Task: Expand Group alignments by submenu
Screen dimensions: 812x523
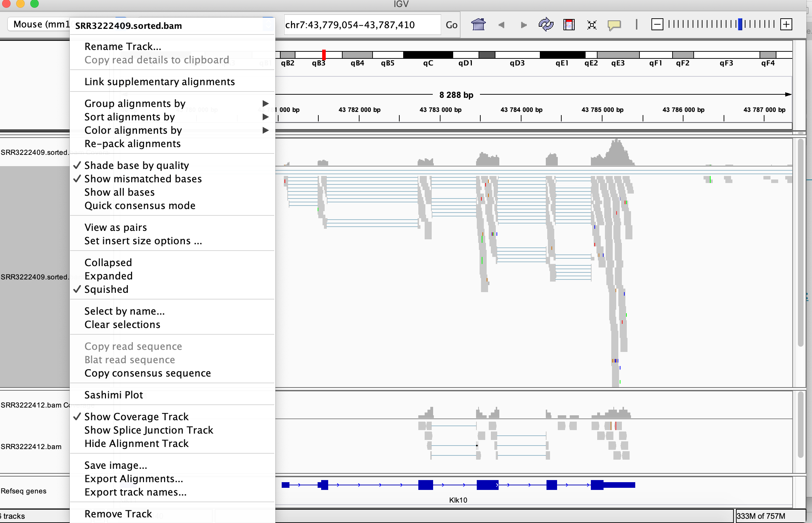Action: pyautogui.click(x=173, y=103)
